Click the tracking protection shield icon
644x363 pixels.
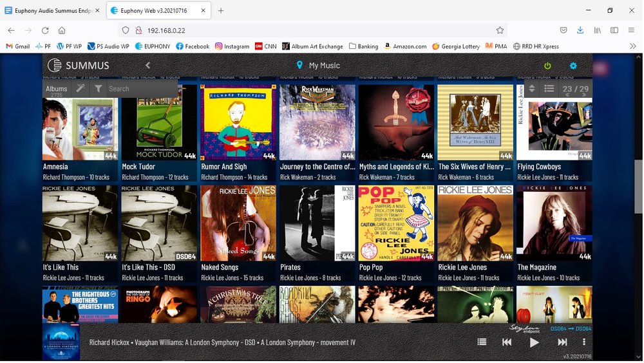(x=126, y=30)
